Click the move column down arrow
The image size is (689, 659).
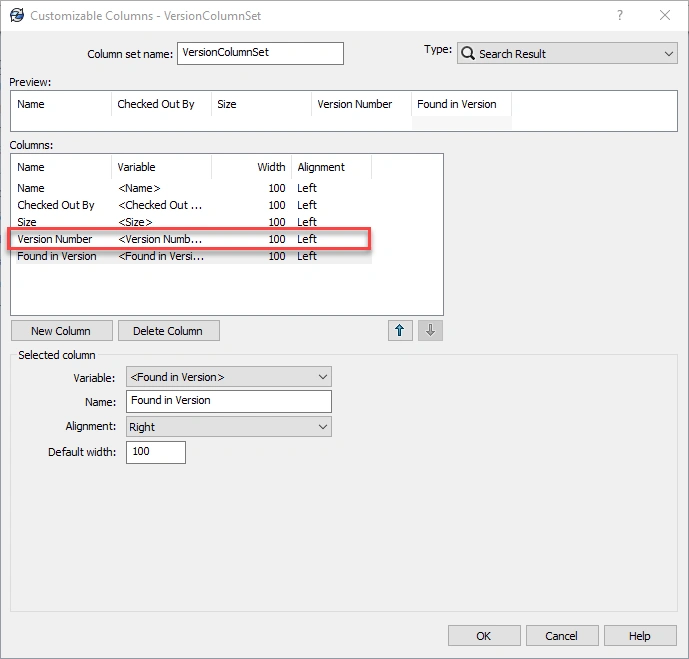click(x=430, y=330)
